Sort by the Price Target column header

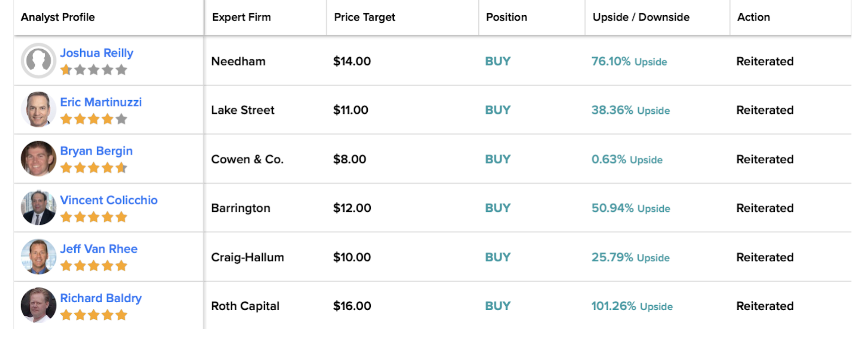click(365, 17)
